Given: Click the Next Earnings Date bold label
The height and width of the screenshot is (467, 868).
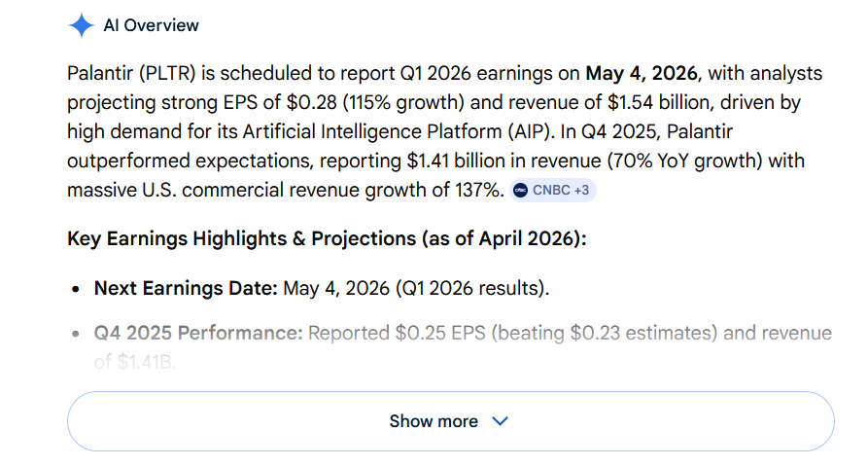Looking at the screenshot, I should (x=186, y=288).
